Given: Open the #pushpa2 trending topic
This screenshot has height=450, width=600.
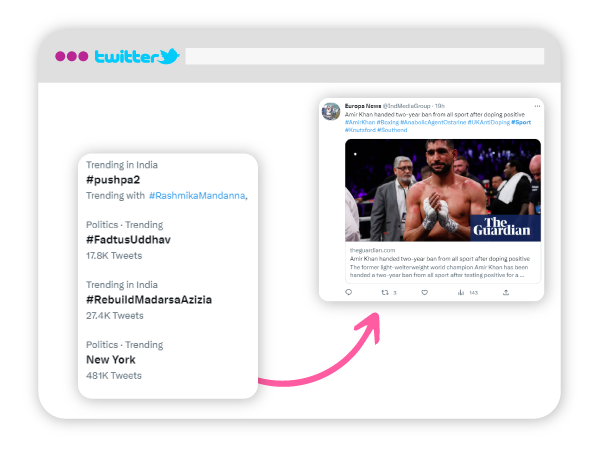Looking at the screenshot, I should pos(113,180).
